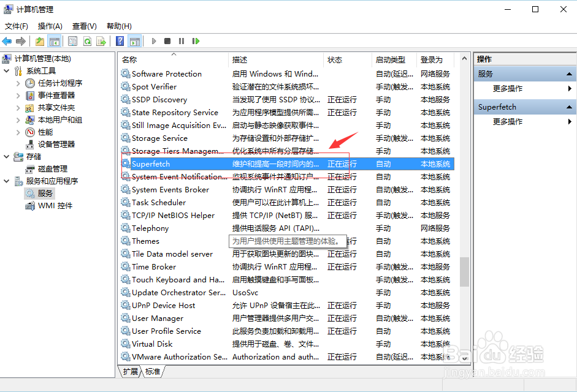Stop the service using the square stop icon

(169, 41)
